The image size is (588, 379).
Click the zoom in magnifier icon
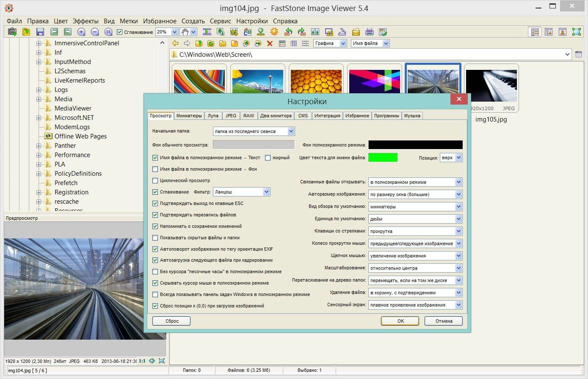coord(81,32)
